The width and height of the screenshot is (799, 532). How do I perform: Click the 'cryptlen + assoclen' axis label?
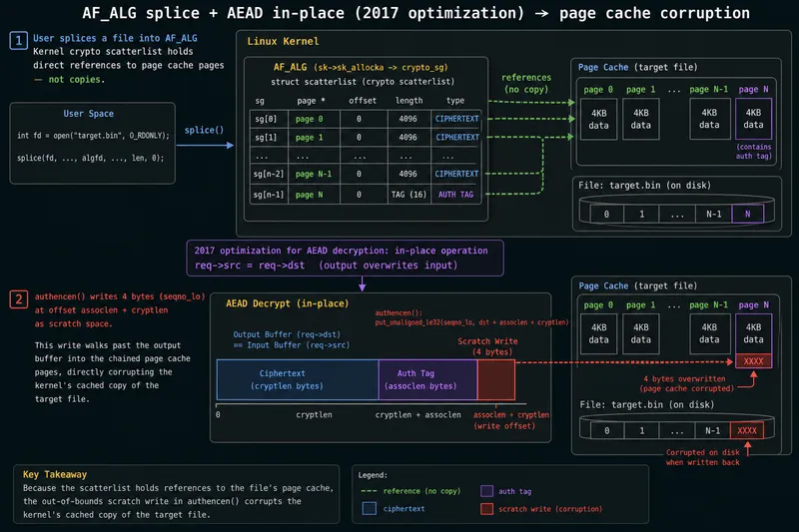(x=417, y=415)
